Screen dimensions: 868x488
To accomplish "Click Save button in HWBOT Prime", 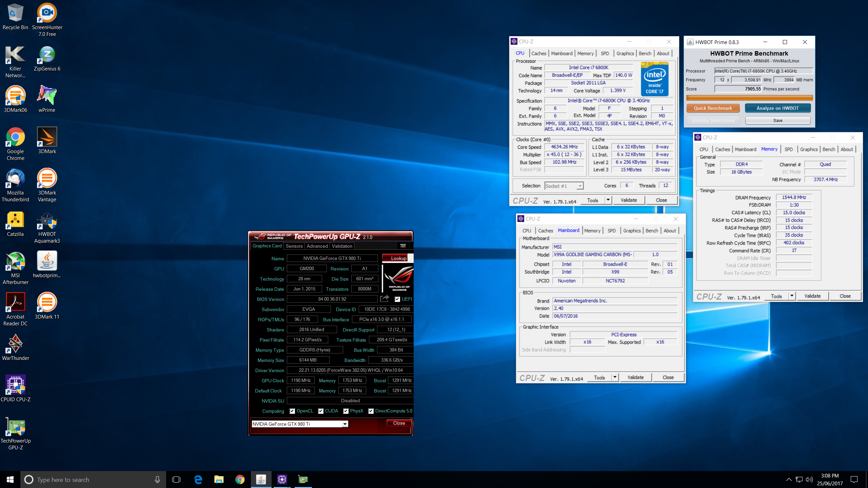I will pyautogui.click(x=777, y=120).
